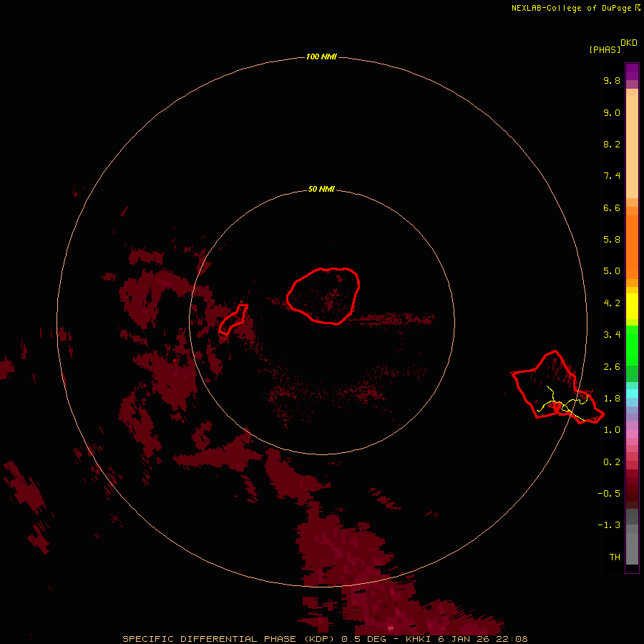The width and height of the screenshot is (644, 644).
Task: Click the -1.3 scale value
Action: 609,525
